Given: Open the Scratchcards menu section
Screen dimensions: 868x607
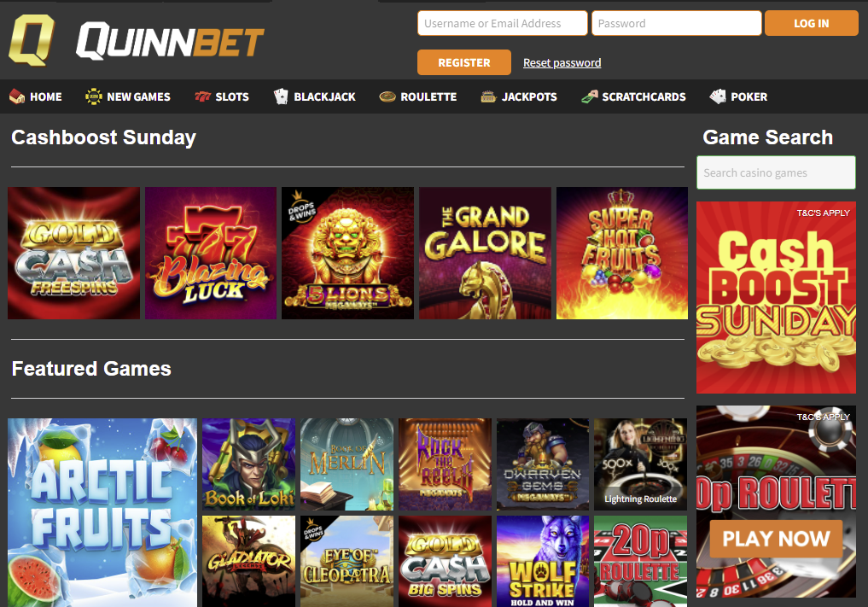Looking at the screenshot, I should click(x=633, y=96).
